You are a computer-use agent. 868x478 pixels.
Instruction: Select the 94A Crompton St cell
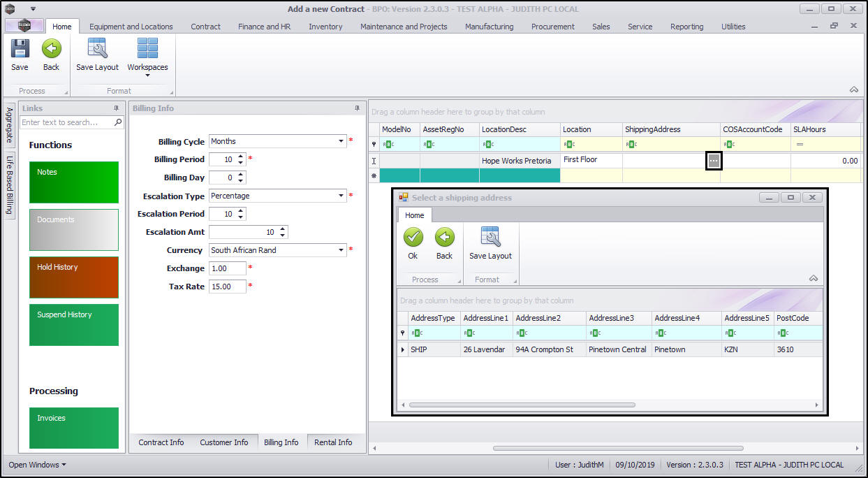(550, 349)
